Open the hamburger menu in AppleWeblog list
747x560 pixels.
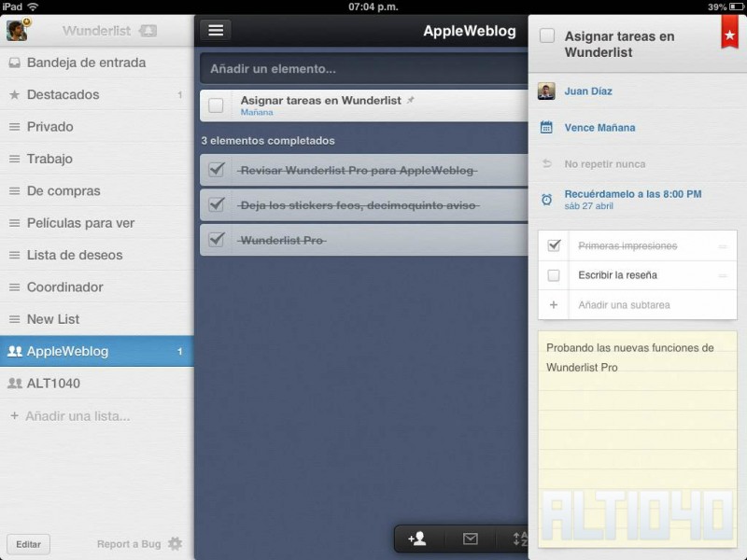216,30
